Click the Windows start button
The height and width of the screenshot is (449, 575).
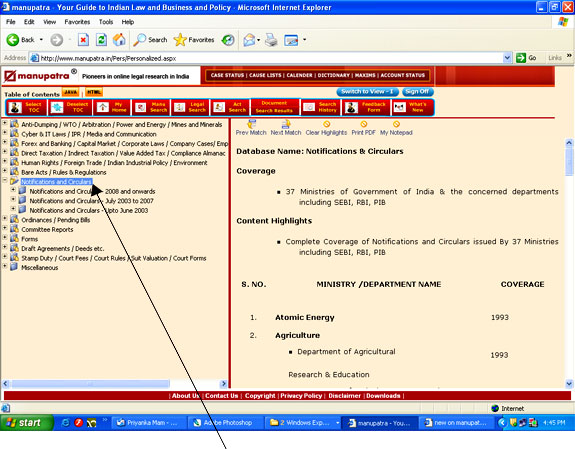[27, 423]
